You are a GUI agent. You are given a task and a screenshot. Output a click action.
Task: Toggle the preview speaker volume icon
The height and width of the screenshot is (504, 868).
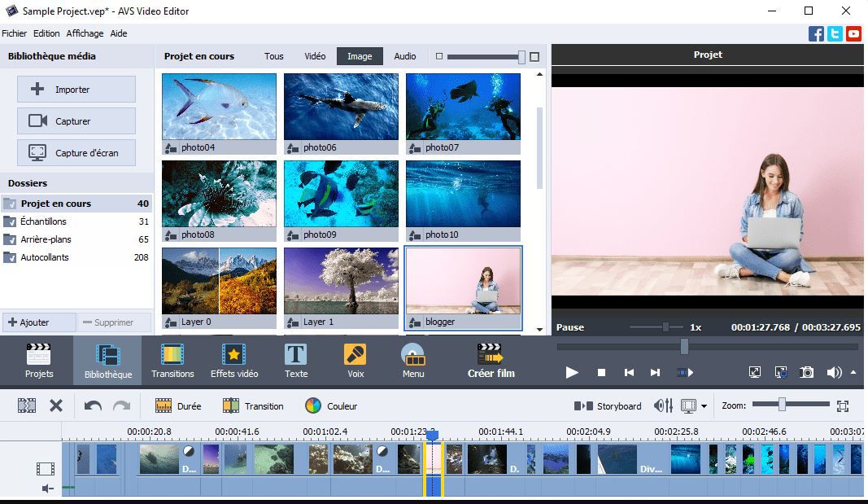click(834, 372)
